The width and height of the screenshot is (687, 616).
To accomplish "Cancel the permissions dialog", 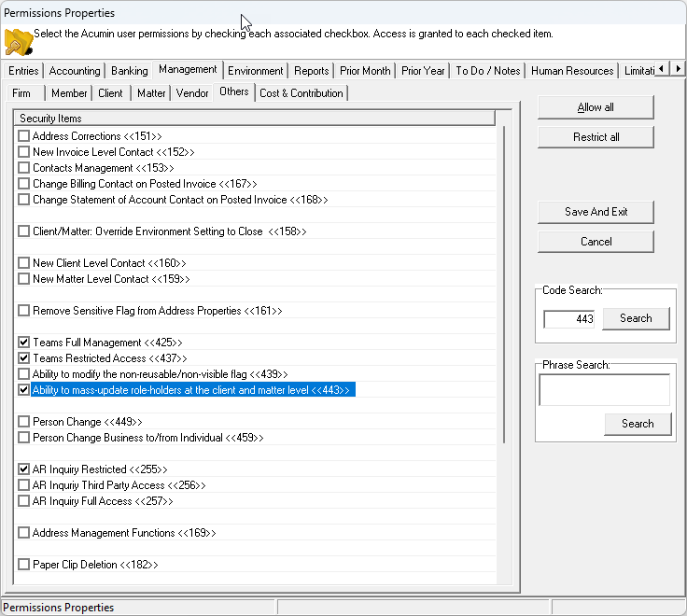I will click(x=596, y=242).
